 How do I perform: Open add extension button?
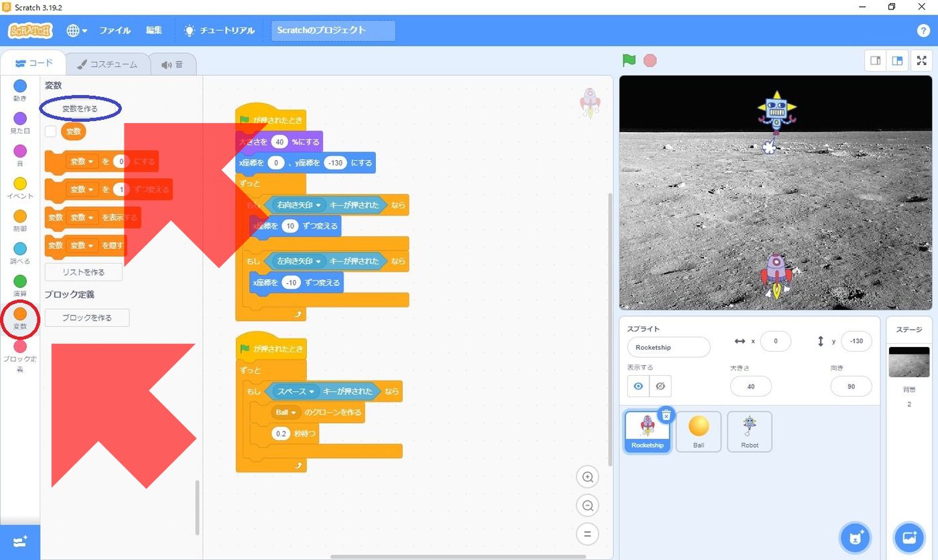pos(20,542)
